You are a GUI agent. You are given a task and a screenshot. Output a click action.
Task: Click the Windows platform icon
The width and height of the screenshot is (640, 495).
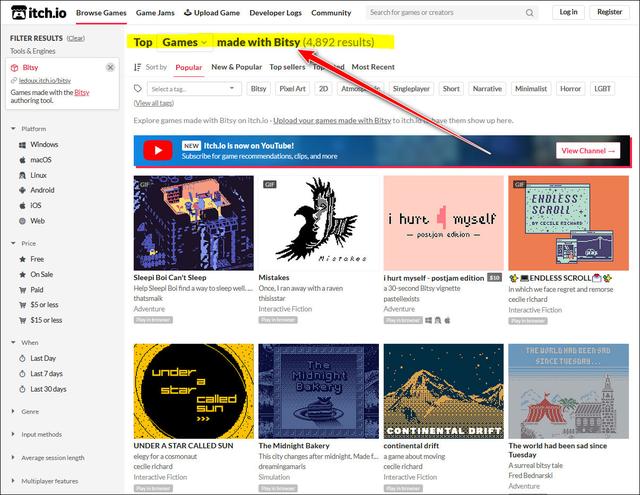pos(22,145)
